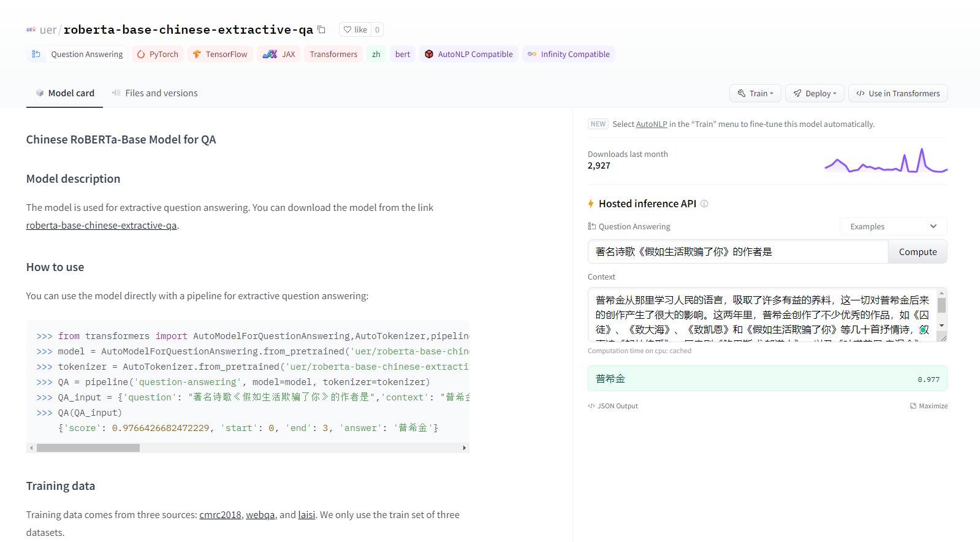Filter by PyTorch tag

point(158,54)
